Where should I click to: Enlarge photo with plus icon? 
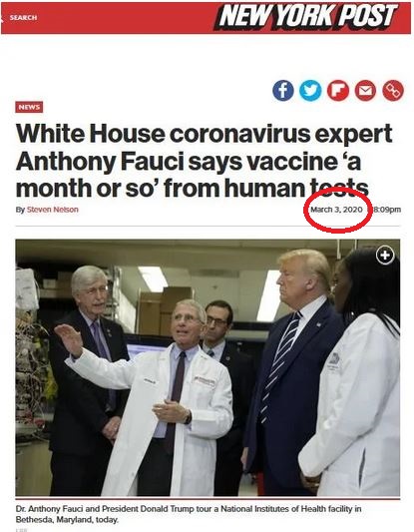coord(385,256)
